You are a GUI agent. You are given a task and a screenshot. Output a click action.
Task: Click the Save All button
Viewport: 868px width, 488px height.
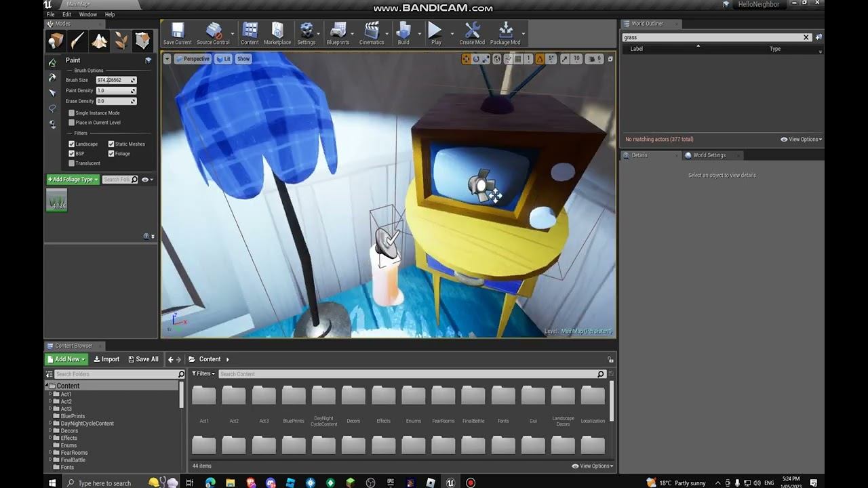click(142, 359)
